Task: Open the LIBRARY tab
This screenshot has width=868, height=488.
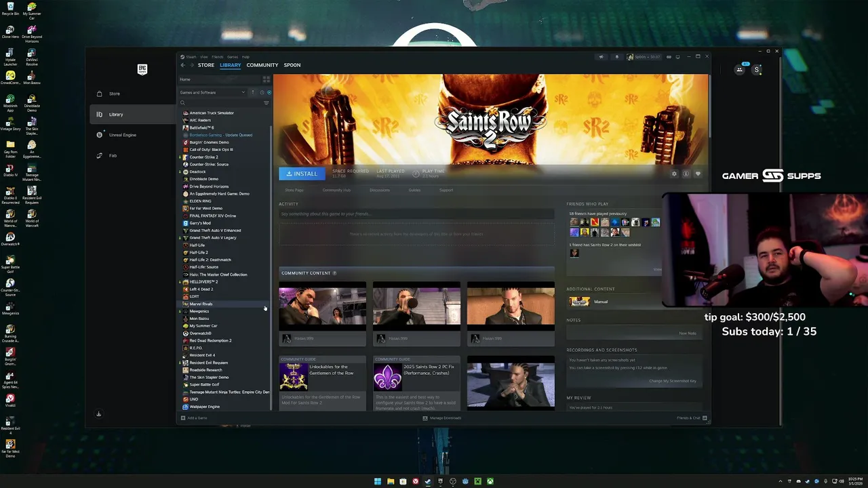Action: [x=230, y=65]
